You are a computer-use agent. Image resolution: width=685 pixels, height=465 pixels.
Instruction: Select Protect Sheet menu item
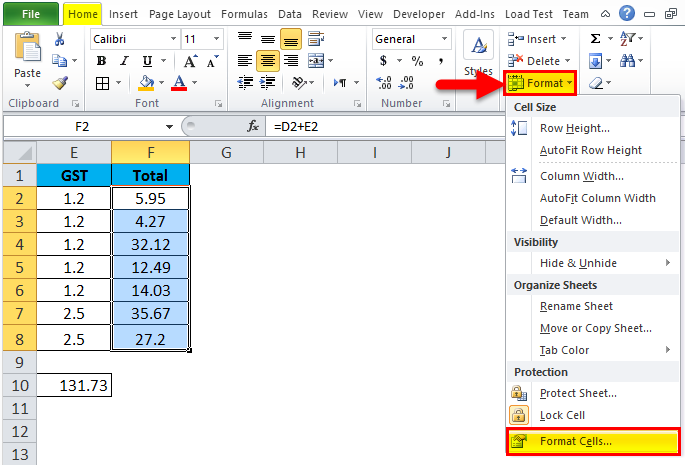(x=593, y=393)
